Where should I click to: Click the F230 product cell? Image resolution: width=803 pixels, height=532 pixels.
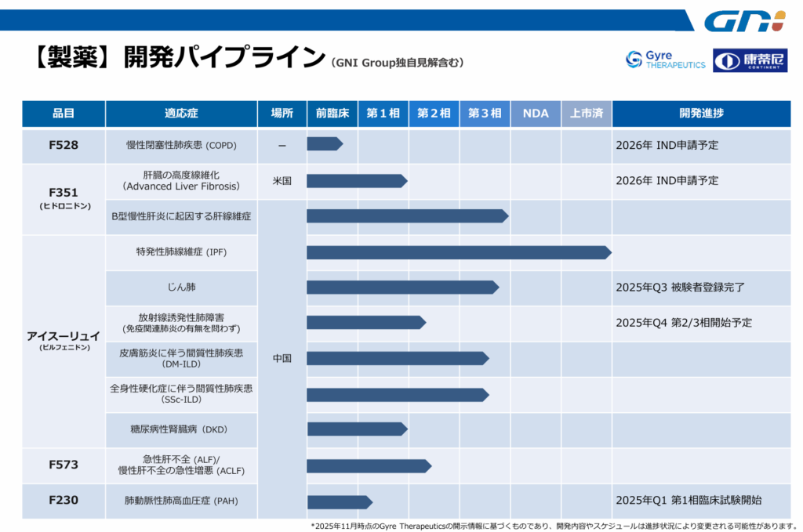[64, 501]
